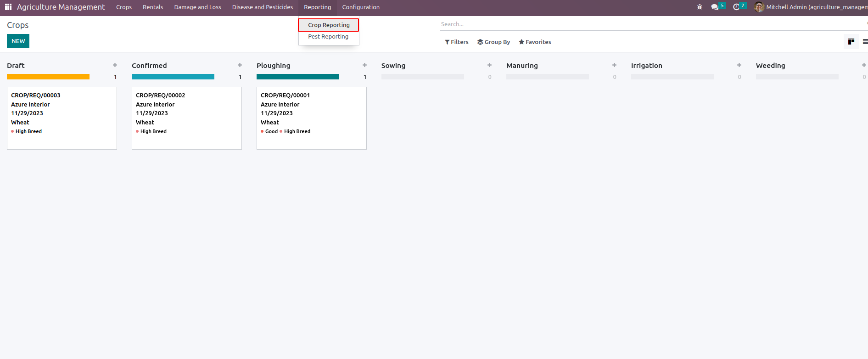This screenshot has height=359, width=868.
Task: Expand the Group By dropdown
Action: click(493, 42)
